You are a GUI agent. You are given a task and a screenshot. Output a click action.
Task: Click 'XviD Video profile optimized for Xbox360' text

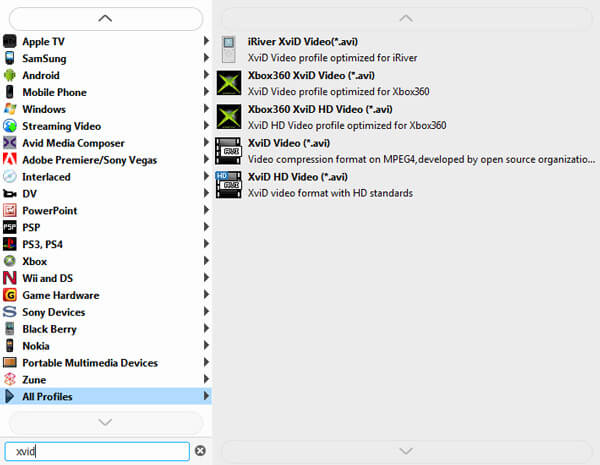pyautogui.click(x=338, y=91)
